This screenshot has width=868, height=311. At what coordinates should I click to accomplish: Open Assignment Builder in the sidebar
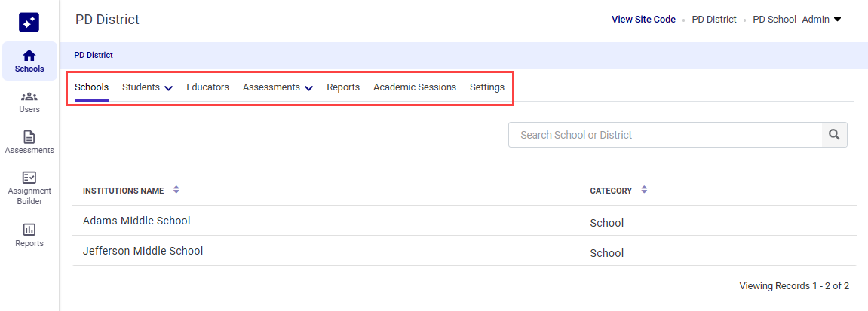(x=29, y=188)
